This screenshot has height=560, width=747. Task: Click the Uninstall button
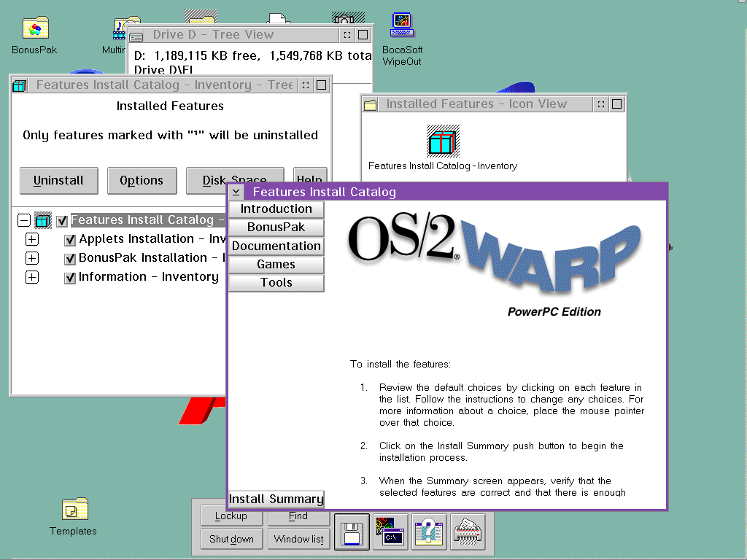[x=58, y=181]
